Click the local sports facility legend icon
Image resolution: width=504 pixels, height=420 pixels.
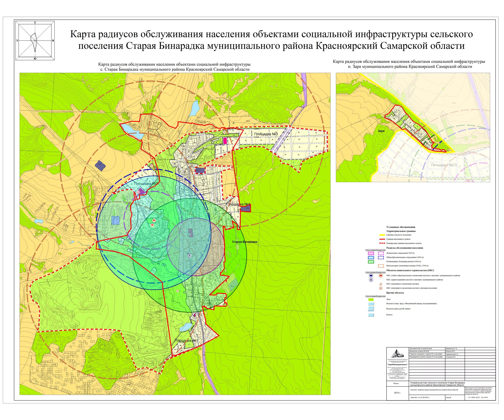click(x=381, y=288)
